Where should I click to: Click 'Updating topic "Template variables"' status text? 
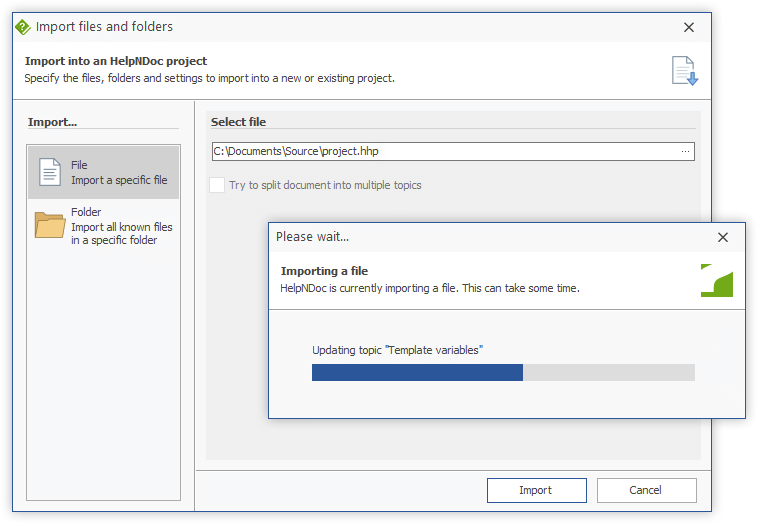[397, 350]
